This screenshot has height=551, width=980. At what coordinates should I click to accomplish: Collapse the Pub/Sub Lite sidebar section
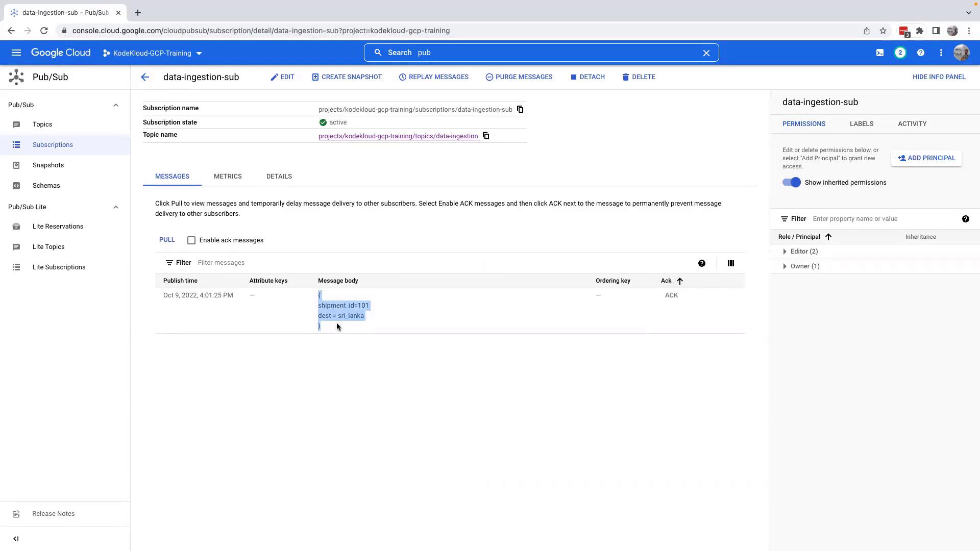coord(116,207)
